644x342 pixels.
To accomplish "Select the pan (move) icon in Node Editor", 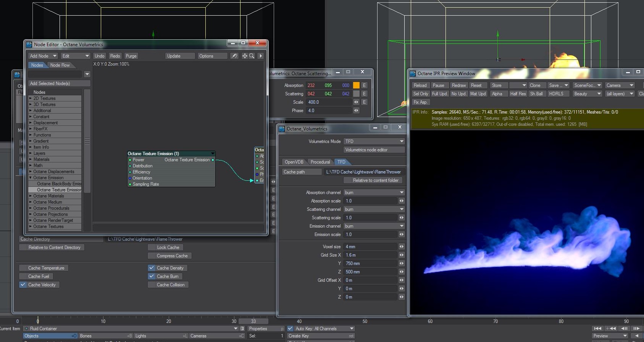I will tap(245, 56).
